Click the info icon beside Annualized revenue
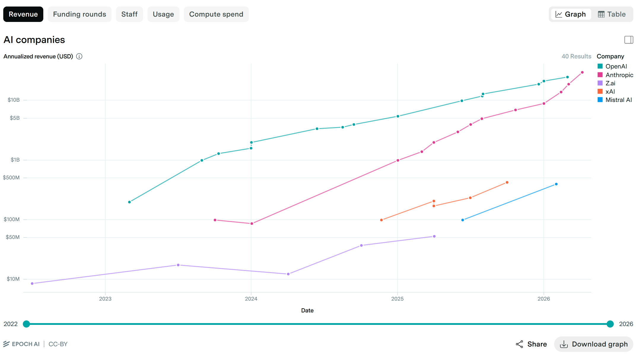The height and width of the screenshot is (356, 644). coord(79,56)
